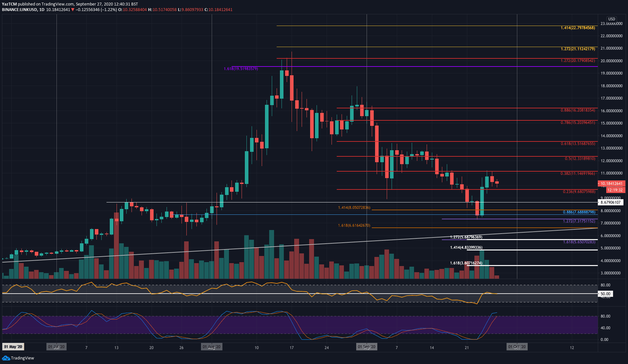Click the 12:19:32 candle countdown timer
Image resolution: width=628 pixels, height=364 pixels.
(615, 190)
